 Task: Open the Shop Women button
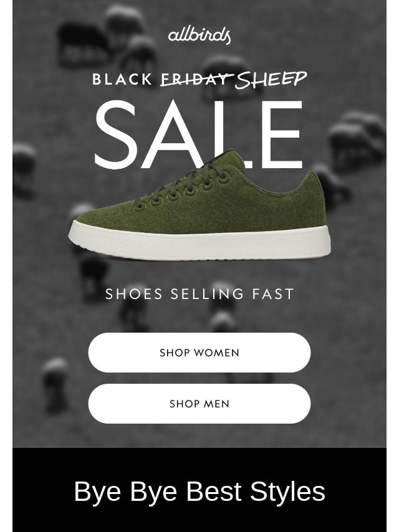pyautogui.click(x=199, y=353)
